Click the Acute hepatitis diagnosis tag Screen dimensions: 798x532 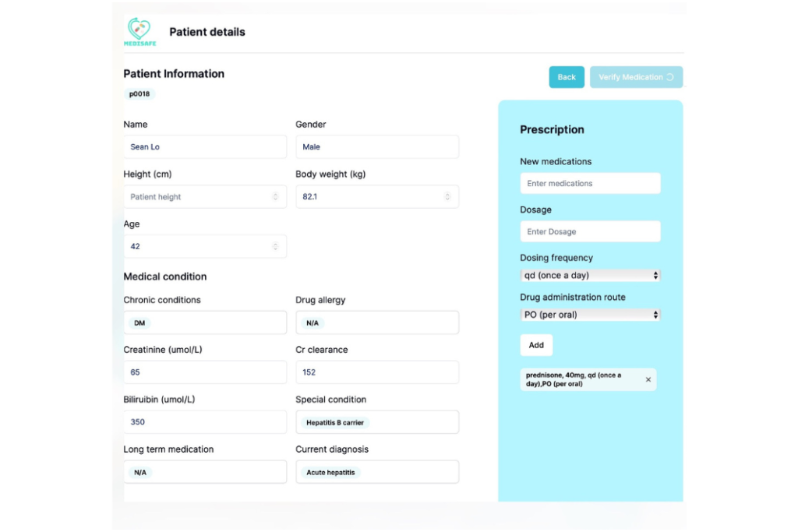(x=330, y=472)
